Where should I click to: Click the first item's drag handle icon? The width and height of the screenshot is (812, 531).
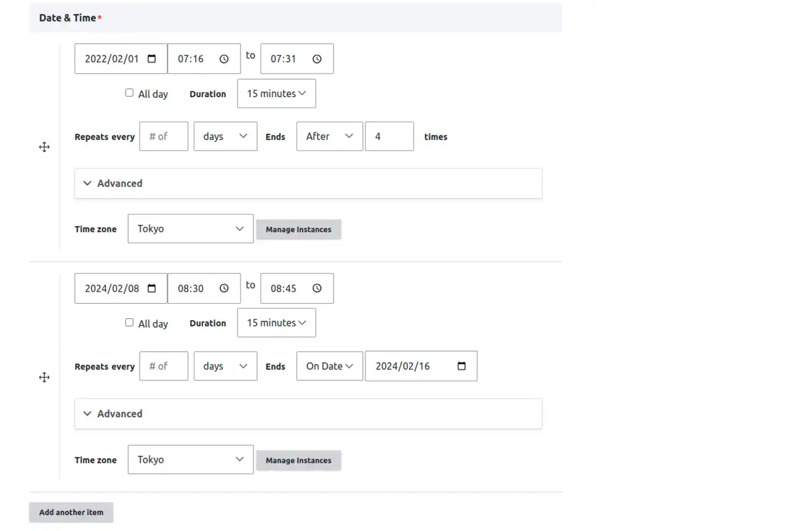tap(44, 147)
